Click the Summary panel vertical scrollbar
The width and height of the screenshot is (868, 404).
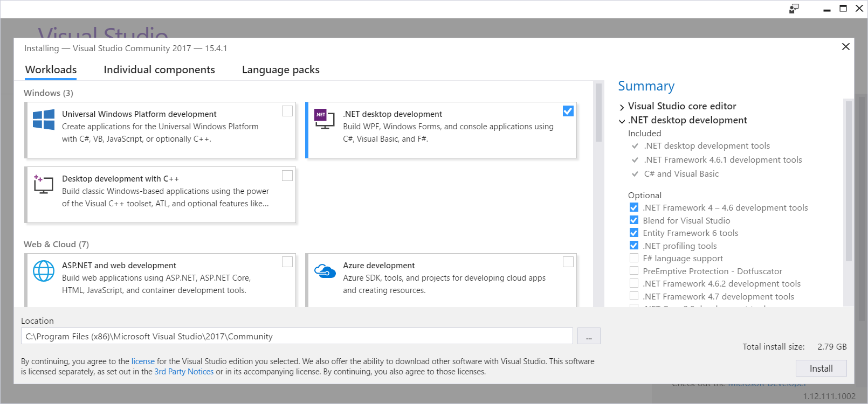tap(849, 181)
